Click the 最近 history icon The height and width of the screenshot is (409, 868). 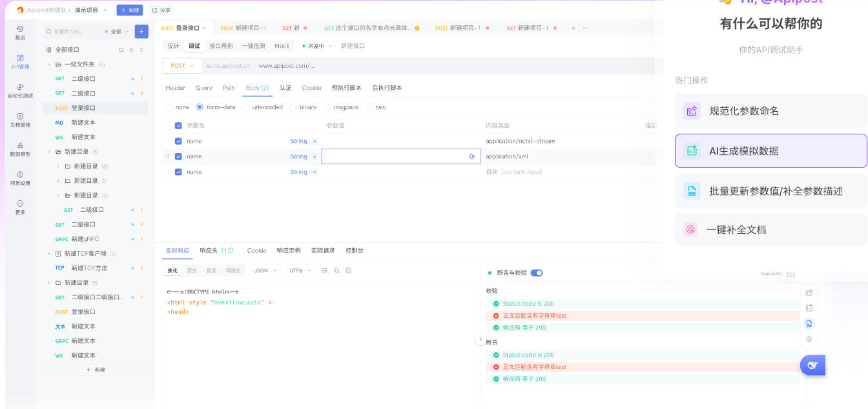coord(20,32)
